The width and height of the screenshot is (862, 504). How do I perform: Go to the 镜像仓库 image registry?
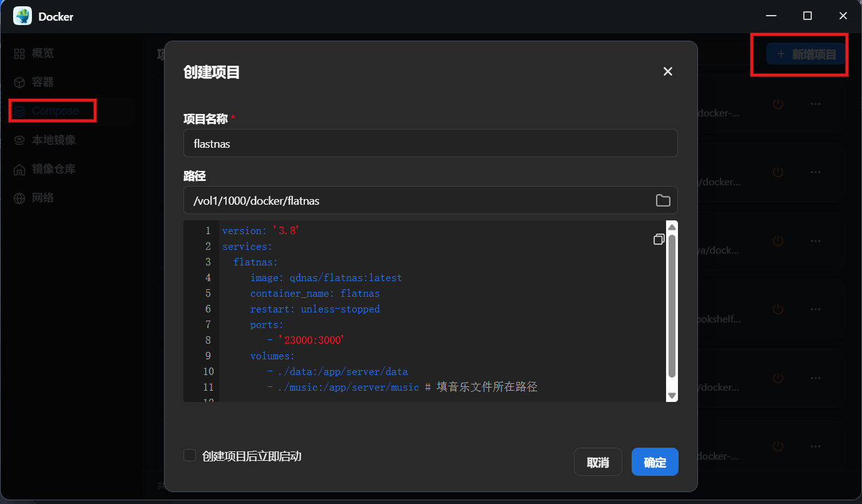point(19,168)
